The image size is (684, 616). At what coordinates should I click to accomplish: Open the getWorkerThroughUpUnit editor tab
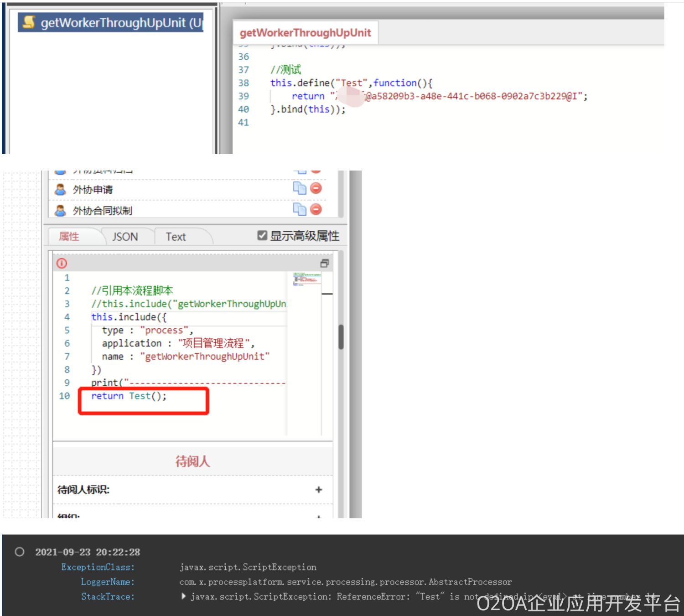305,33
